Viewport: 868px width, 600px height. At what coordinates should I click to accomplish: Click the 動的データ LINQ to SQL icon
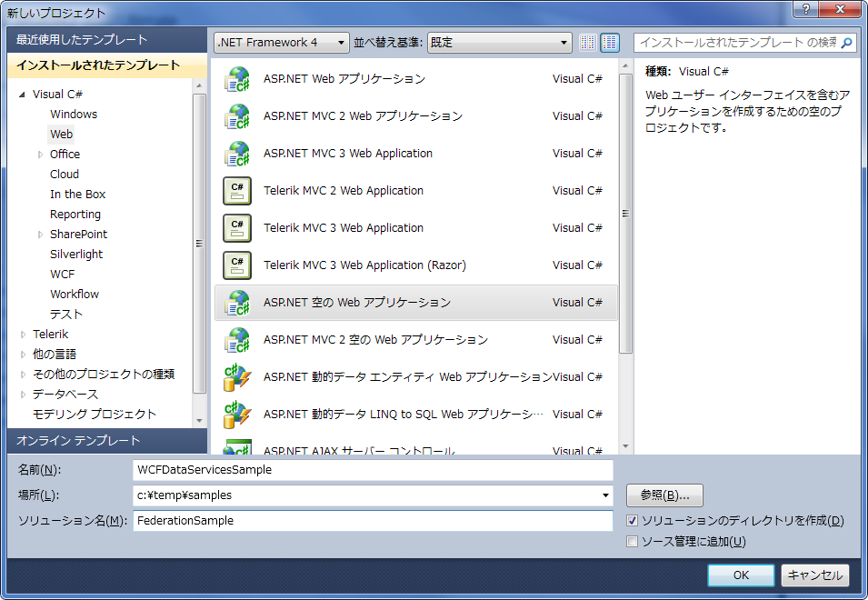pyautogui.click(x=237, y=415)
